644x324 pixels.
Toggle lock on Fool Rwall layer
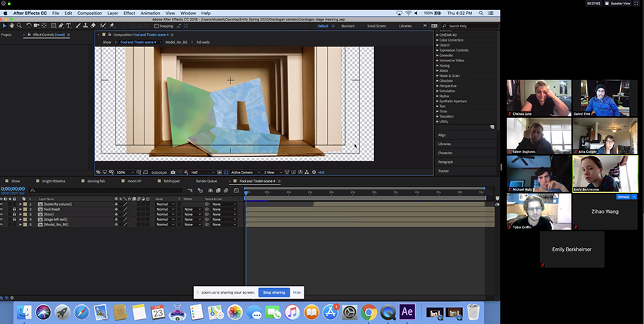pyautogui.click(x=14, y=209)
